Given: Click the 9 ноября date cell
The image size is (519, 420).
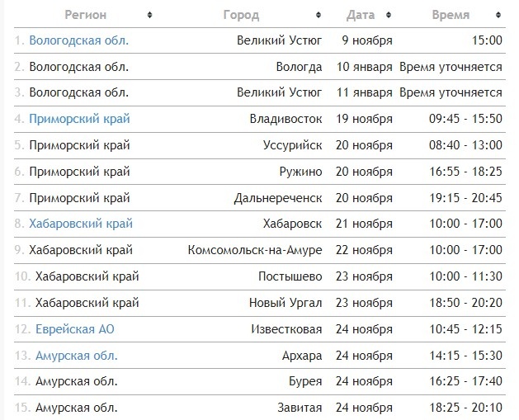Looking at the screenshot, I should 367,40.
